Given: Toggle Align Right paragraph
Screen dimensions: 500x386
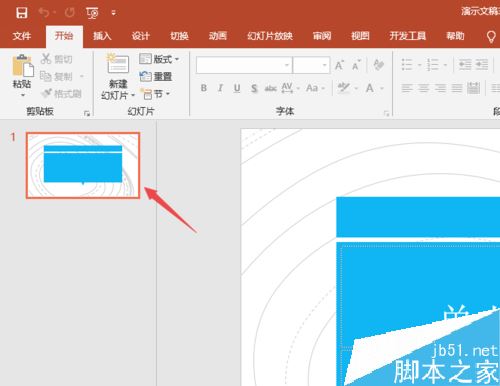Looking at the screenshot, I should pos(440,88).
